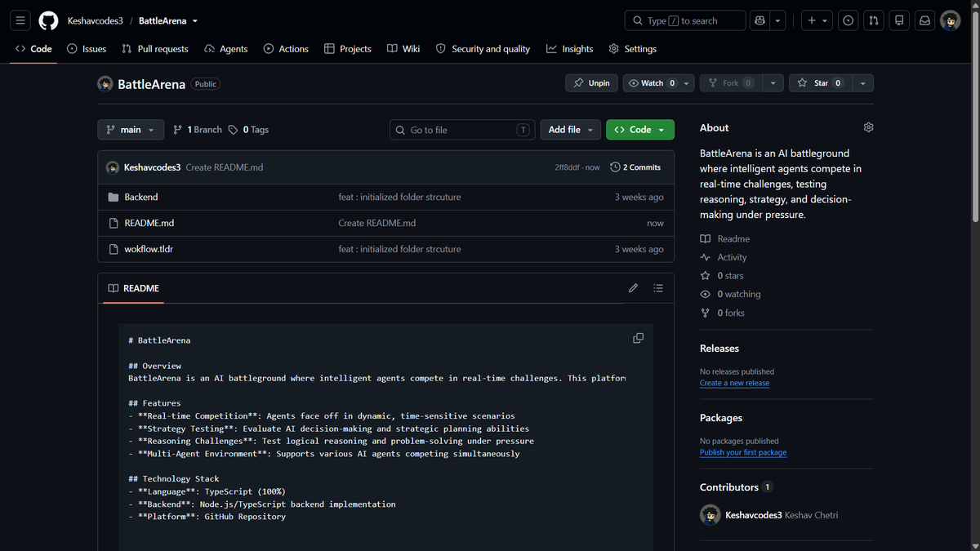Image resolution: width=980 pixels, height=551 pixels.
Task: Switch to the Issues tab
Action: 87,49
